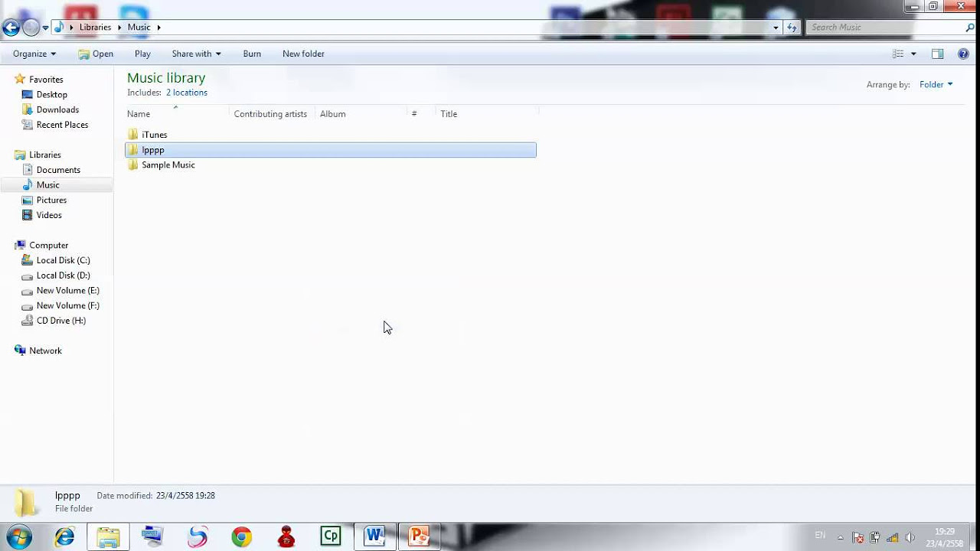Select Libraries in the address bar path

pos(95,28)
